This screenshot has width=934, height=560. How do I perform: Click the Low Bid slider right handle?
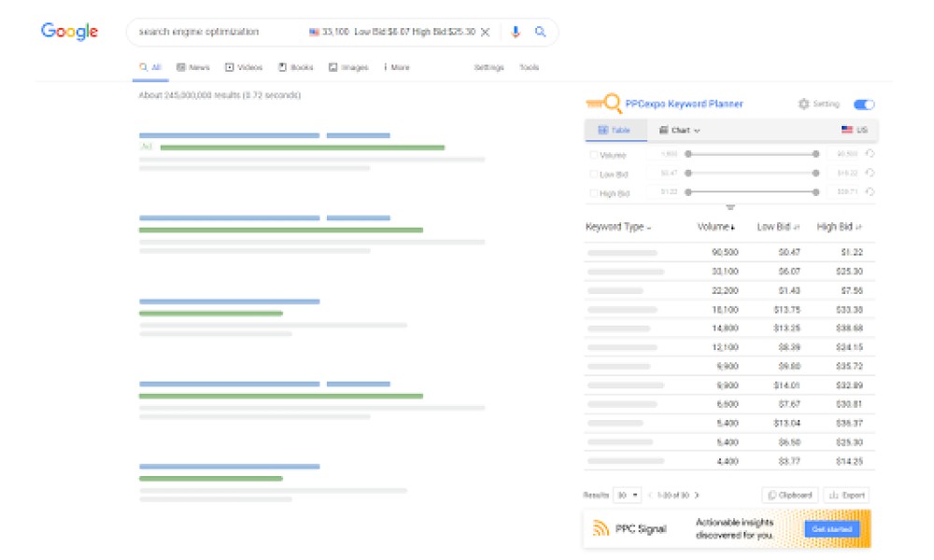pos(816,174)
